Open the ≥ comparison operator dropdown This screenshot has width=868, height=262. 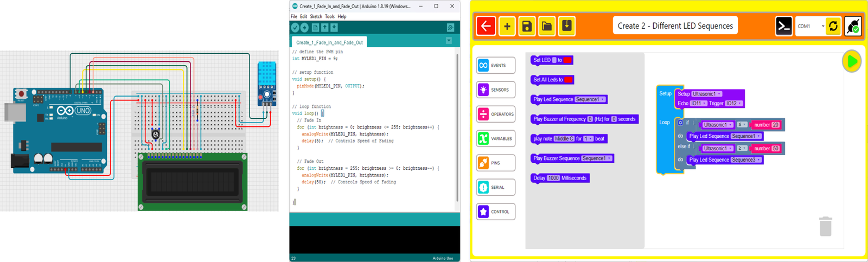pos(742,148)
